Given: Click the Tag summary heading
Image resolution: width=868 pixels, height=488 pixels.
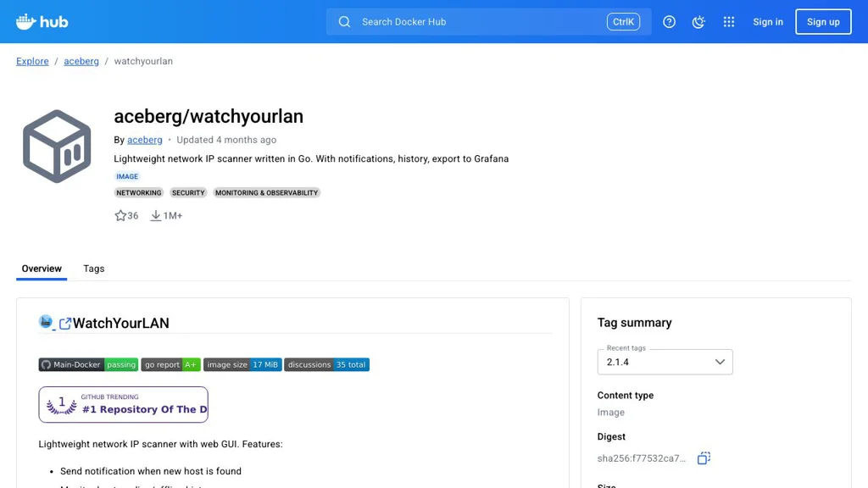Looking at the screenshot, I should coord(634,323).
